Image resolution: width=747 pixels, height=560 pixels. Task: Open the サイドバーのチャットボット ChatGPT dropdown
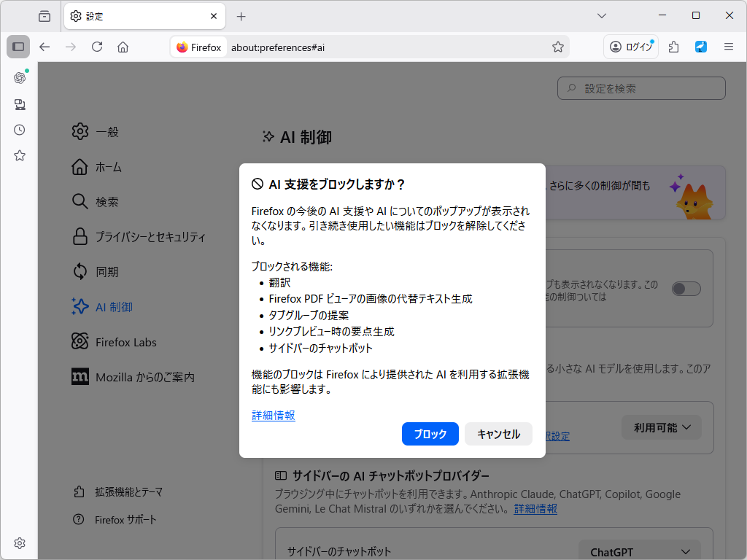(x=639, y=551)
